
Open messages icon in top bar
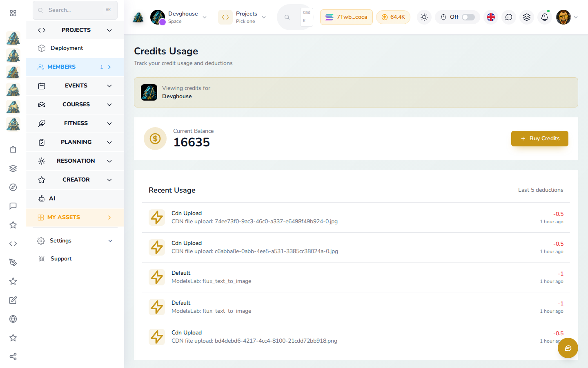coord(509,17)
